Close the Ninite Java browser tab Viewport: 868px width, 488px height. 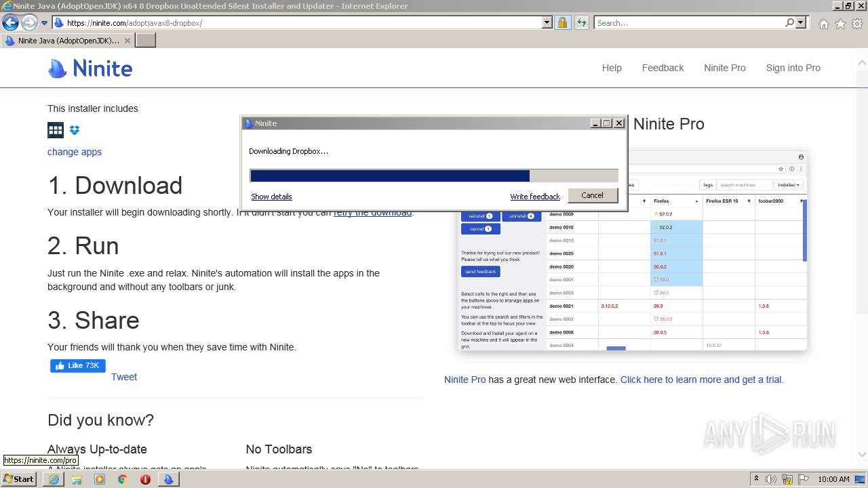pyautogui.click(x=127, y=41)
